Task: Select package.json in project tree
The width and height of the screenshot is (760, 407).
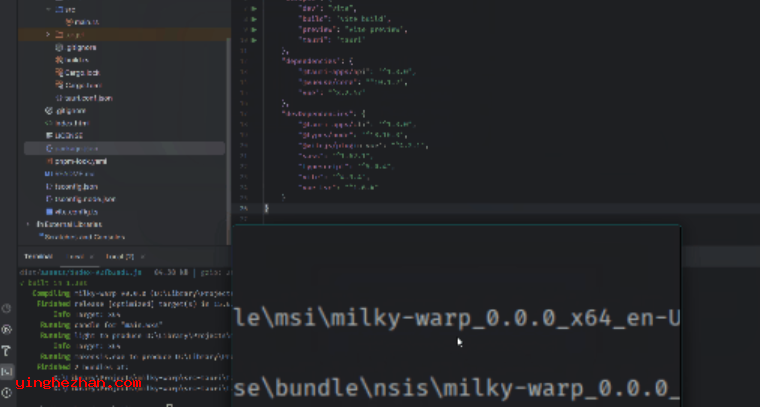Action: tap(125, 148)
